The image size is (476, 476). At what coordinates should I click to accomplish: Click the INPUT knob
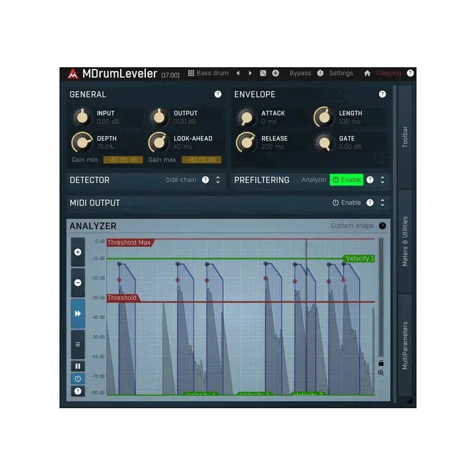[82, 117]
